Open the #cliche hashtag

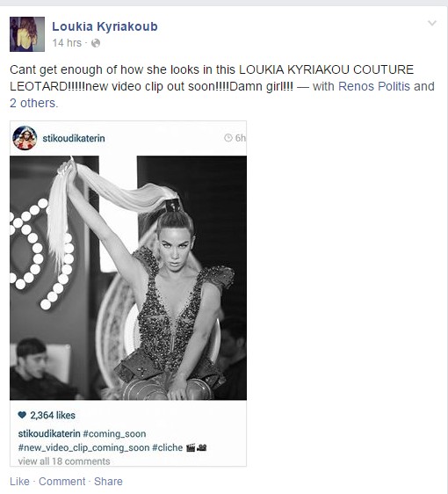coord(168,447)
